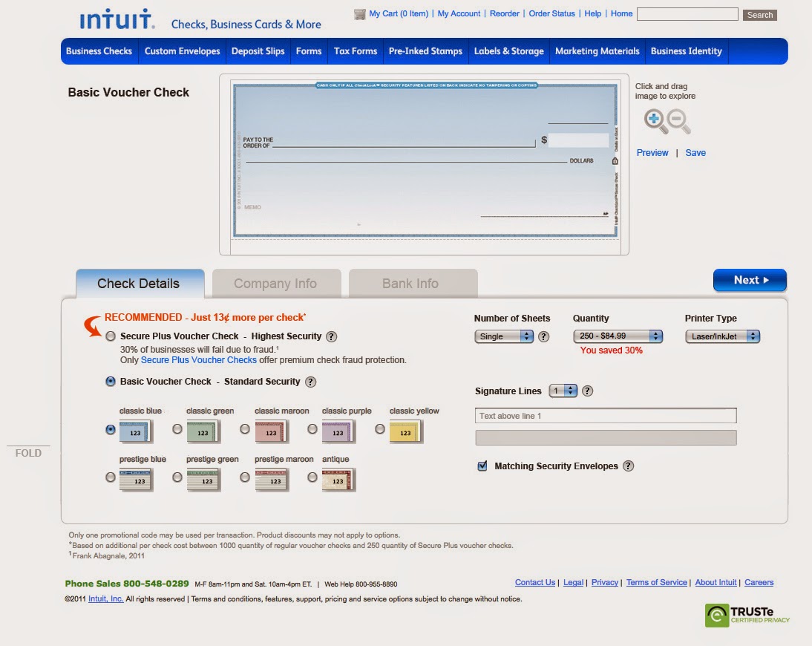
Task: Click the shopping cart icon
Action: click(359, 14)
